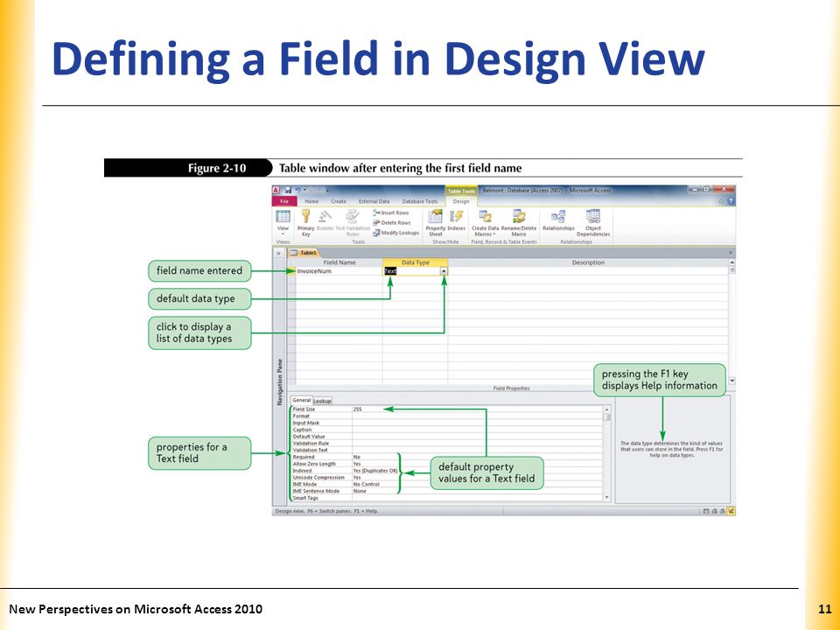Open the Relationships window icon
Screen dimensions: 840x630
(x=558, y=216)
